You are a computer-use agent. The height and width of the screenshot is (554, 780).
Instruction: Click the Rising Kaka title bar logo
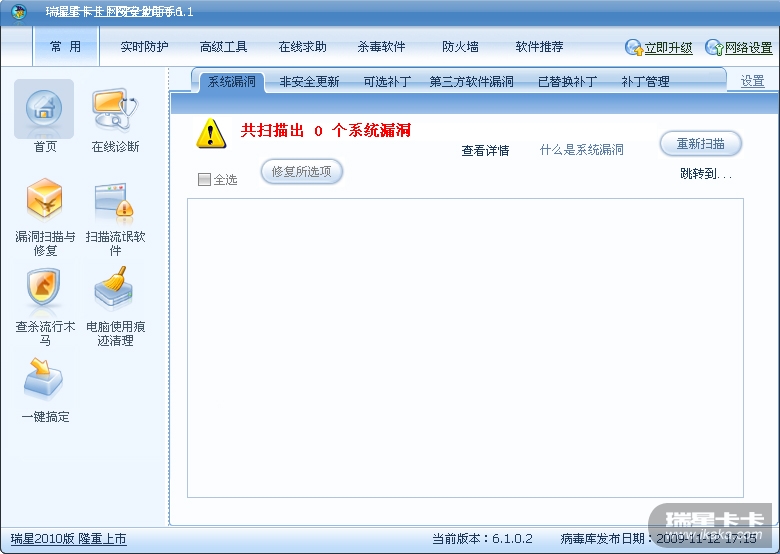19,11
